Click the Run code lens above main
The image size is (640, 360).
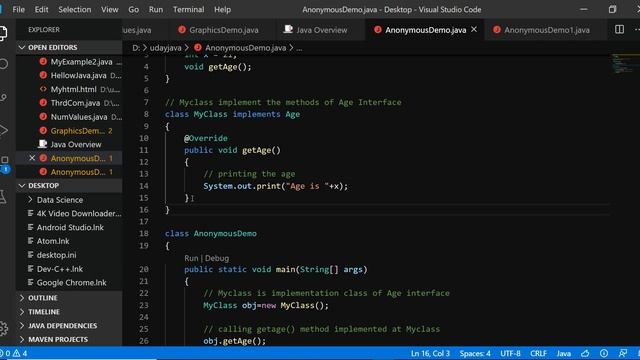191,258
